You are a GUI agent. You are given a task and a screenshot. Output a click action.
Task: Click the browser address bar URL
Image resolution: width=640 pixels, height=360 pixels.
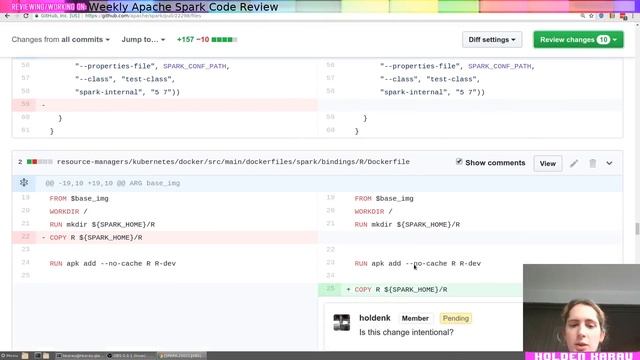coord(143,16)
